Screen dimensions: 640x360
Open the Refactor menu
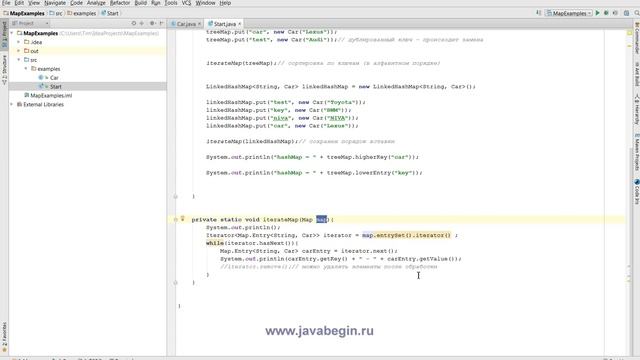click(x=120, y=3)
